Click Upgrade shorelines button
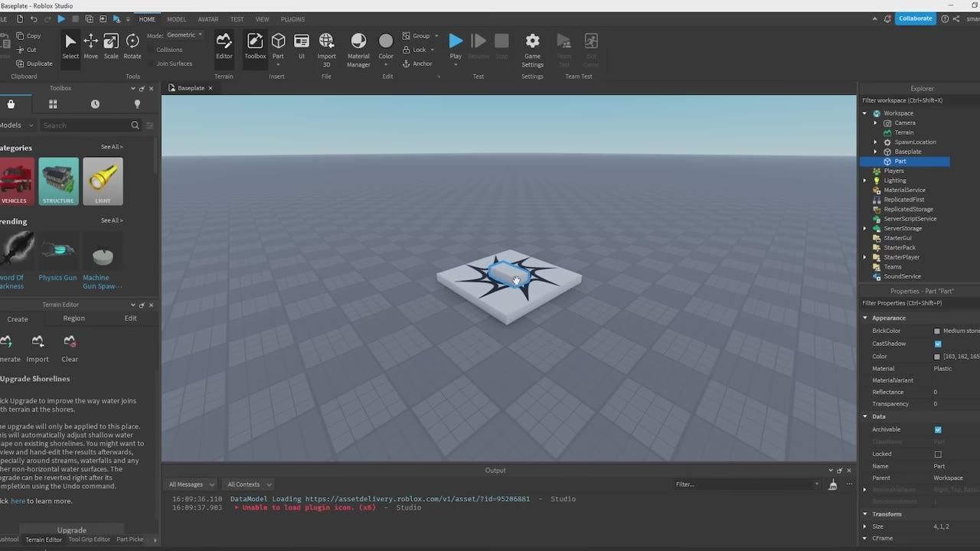This screenshot has width=980, height=551. (72, 530)
